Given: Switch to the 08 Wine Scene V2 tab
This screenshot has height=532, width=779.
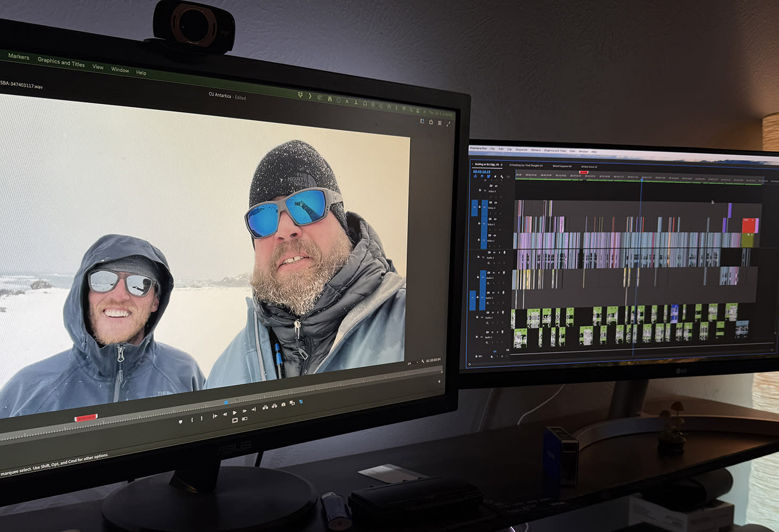Looking at the screenshot, I should coord(589,167).
